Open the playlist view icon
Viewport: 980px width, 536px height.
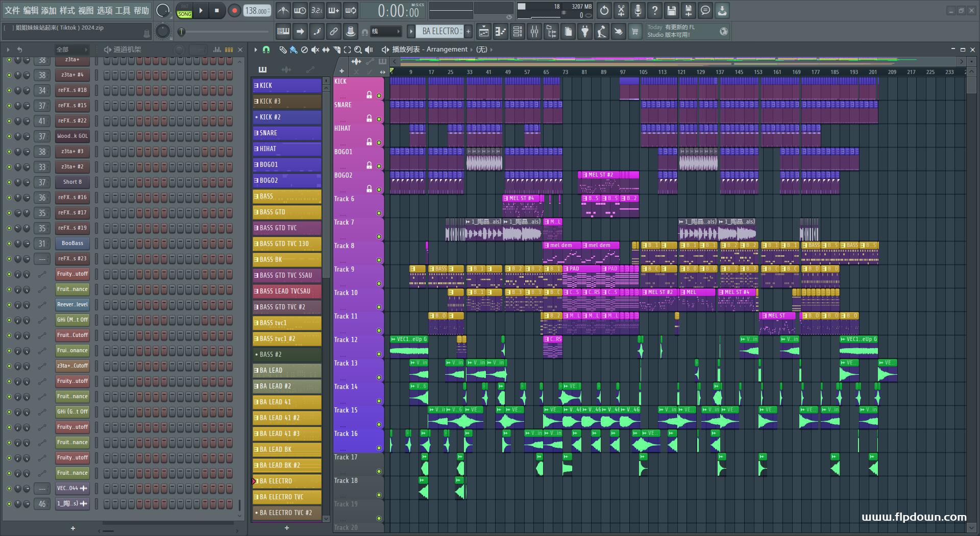coord(484,32)
